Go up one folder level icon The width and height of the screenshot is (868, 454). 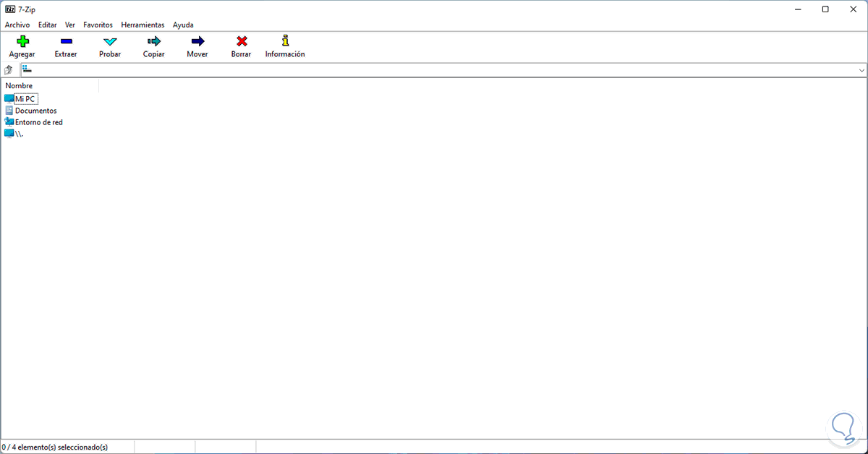9,70
